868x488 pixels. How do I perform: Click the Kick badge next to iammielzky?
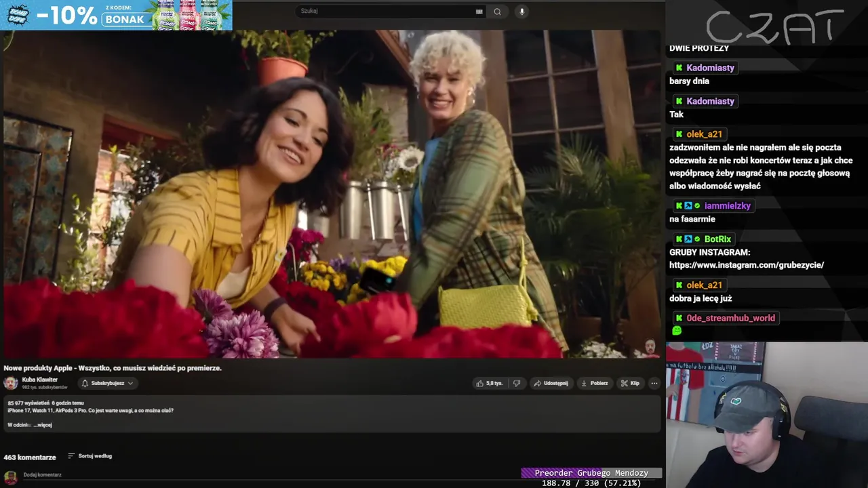pyautogui.click(x=679, y=206)
